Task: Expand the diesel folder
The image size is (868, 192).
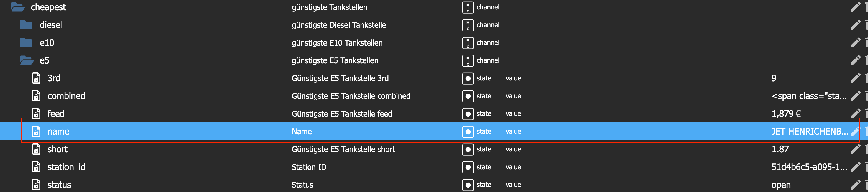Action: click(26, 25)
